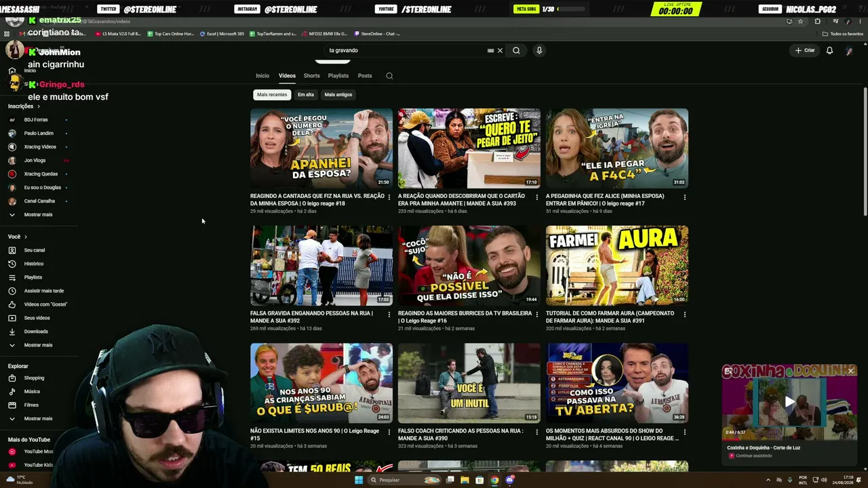The height and width of the screenshot is (488, 868).
Task: Click the Shopping bag icon
Action: [12, 378]
